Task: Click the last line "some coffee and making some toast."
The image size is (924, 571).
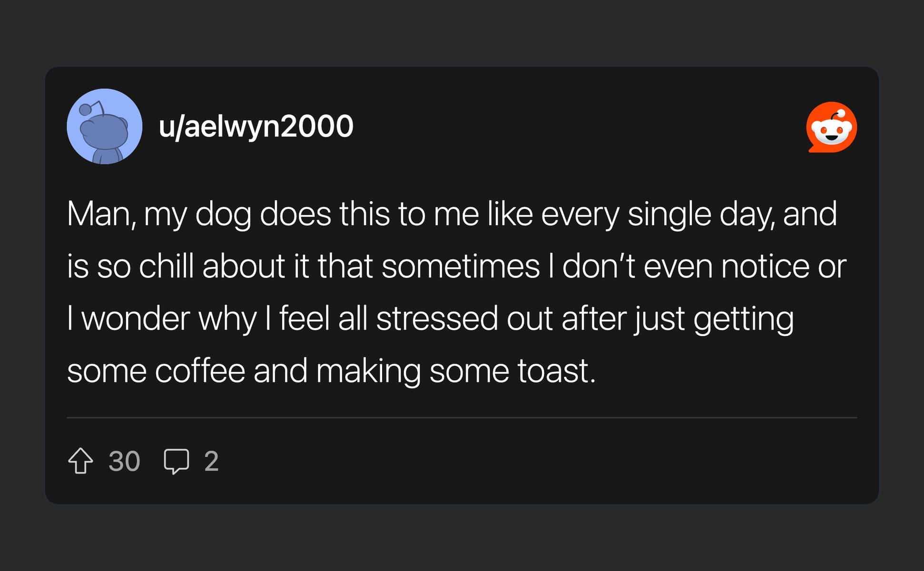Action: coord(331,371)
